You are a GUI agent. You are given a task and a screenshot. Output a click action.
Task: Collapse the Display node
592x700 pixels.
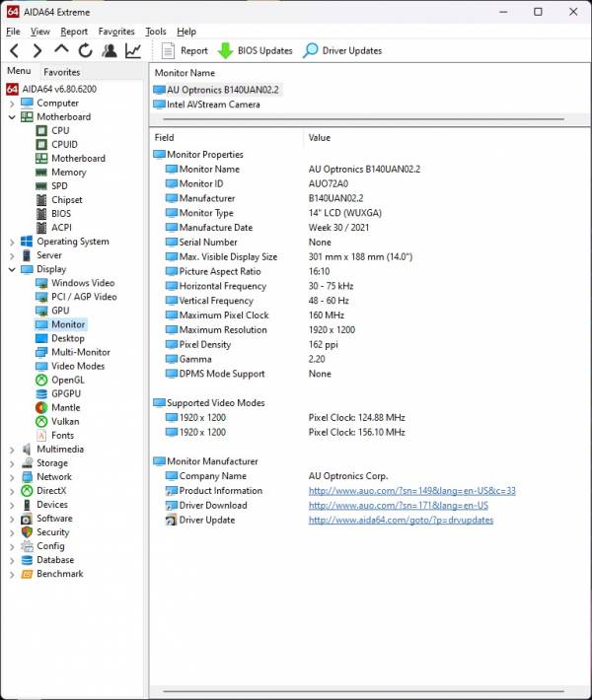click(x=12, y=269)
